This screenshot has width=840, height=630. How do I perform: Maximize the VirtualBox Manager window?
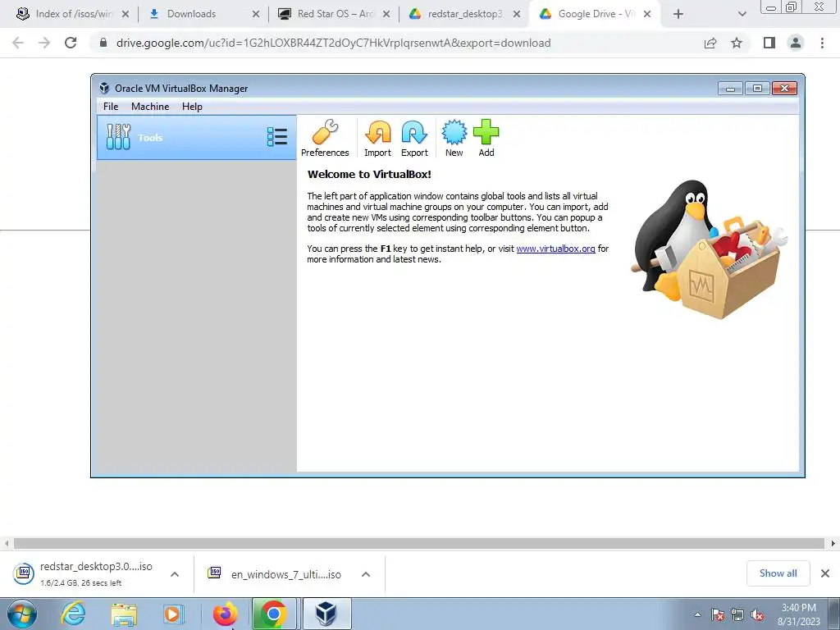757,89
